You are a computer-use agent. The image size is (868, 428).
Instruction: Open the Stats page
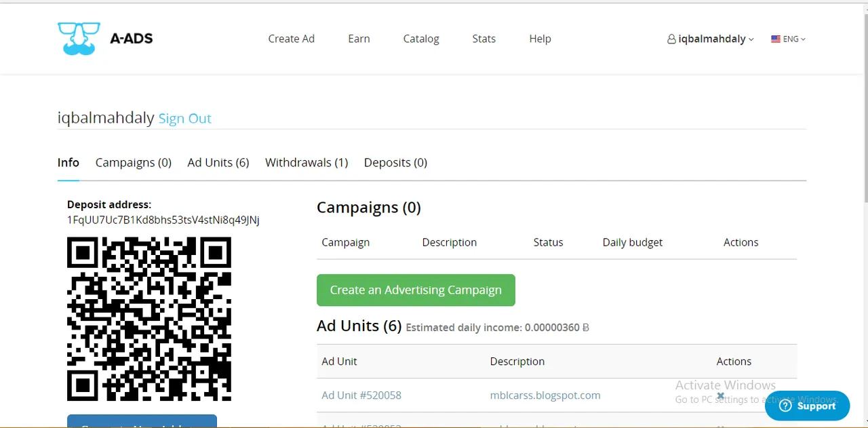point(484,39)
